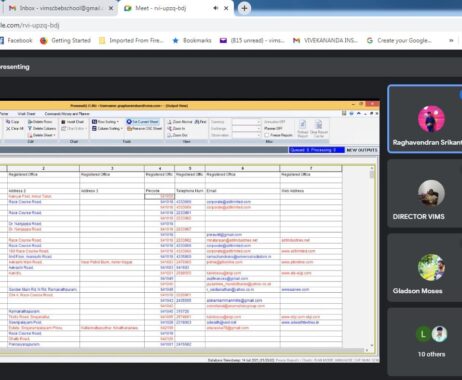462x380 pixels.
Task: Click the scroll down arrow of the sheet
Action: 372,345
